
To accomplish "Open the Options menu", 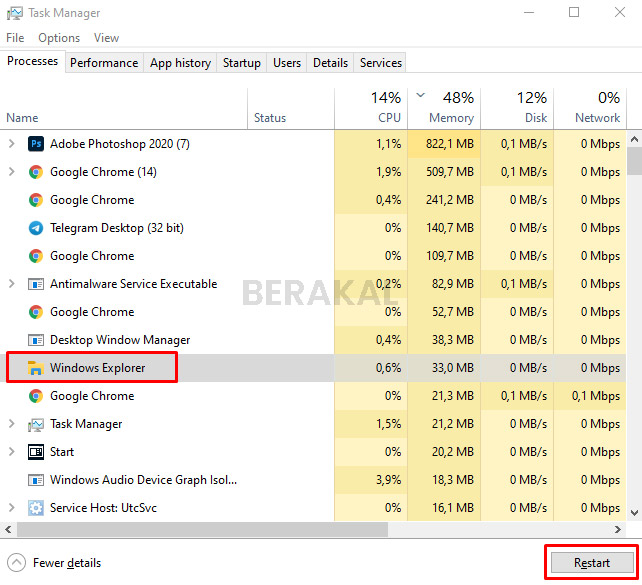I will (x=59, y=38).
